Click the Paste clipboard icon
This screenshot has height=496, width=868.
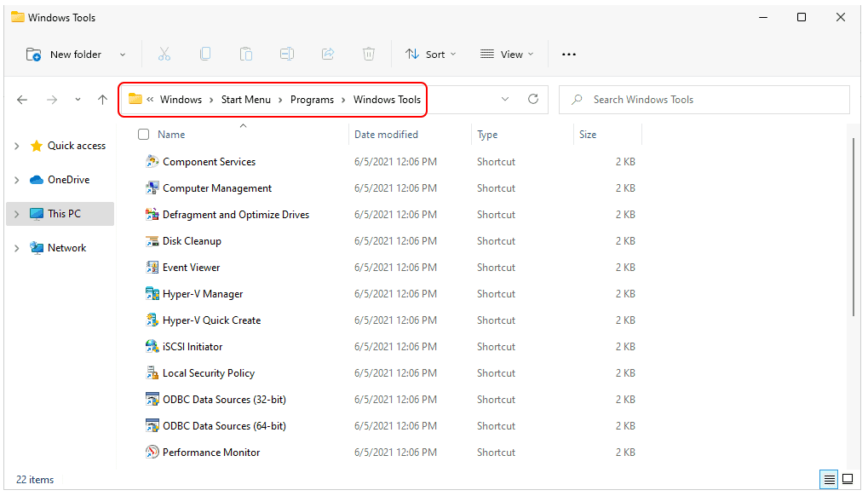(246, 54)
